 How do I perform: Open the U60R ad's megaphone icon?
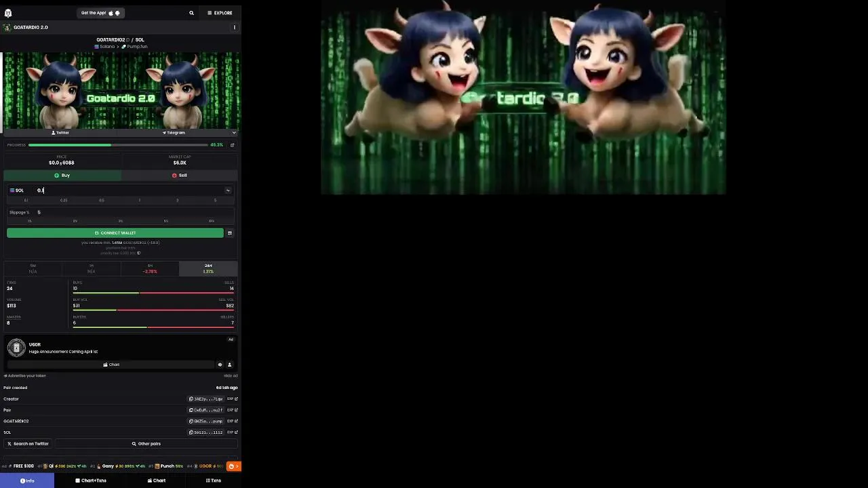[x=220, y=365]
